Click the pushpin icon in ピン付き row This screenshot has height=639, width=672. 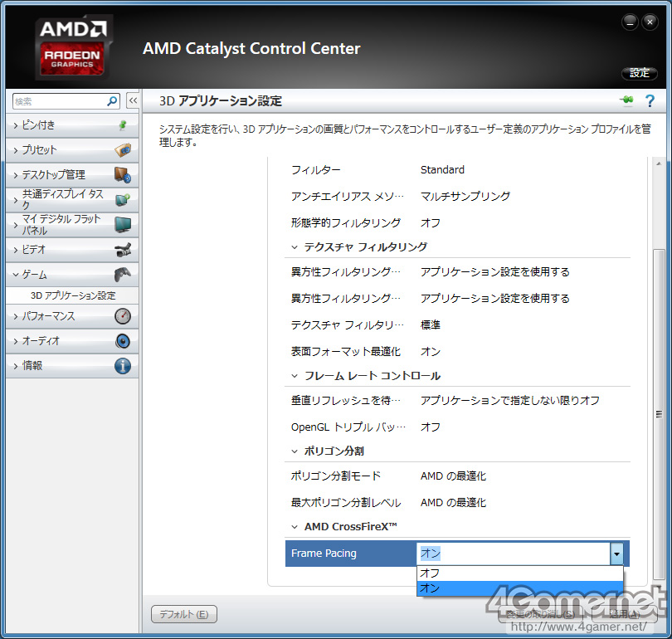(123, 125)
